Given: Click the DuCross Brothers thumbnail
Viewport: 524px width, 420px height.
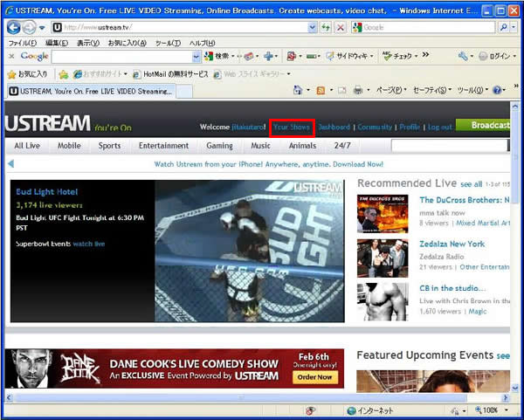Looking at the screenshot, I should pos(383,214).
